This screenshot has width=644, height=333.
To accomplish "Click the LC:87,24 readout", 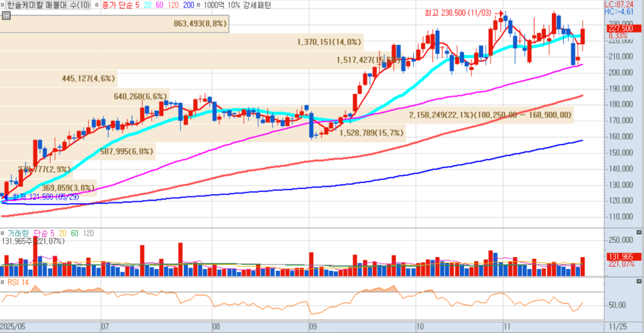I will pos(618,4).
